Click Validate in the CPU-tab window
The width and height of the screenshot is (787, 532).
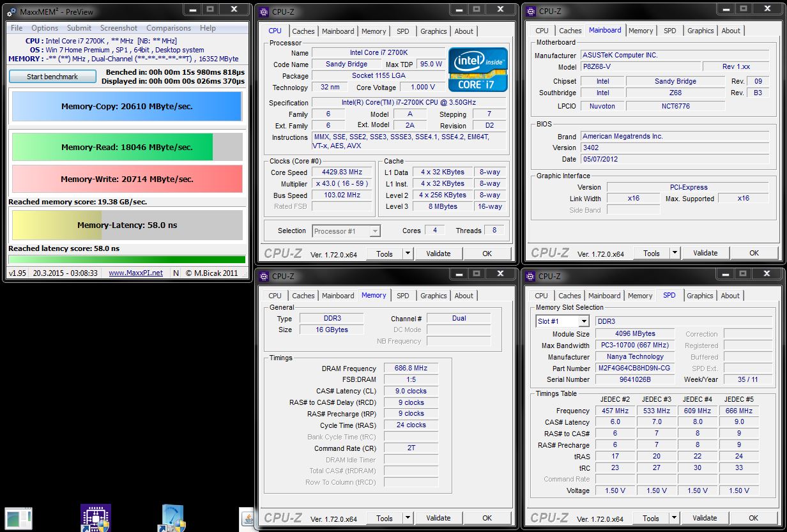click(438, 254)
